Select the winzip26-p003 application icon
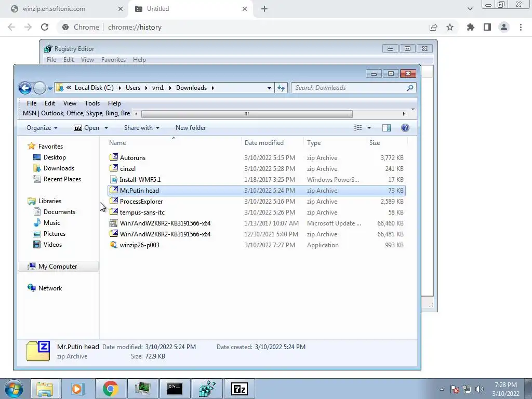532x399 pixels. (114, 245)
